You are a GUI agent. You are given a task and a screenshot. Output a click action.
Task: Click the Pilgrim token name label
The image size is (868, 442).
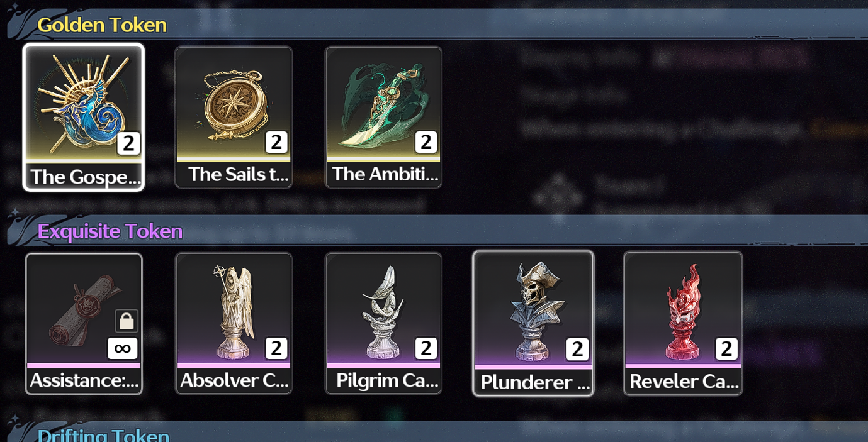point(387,380)
